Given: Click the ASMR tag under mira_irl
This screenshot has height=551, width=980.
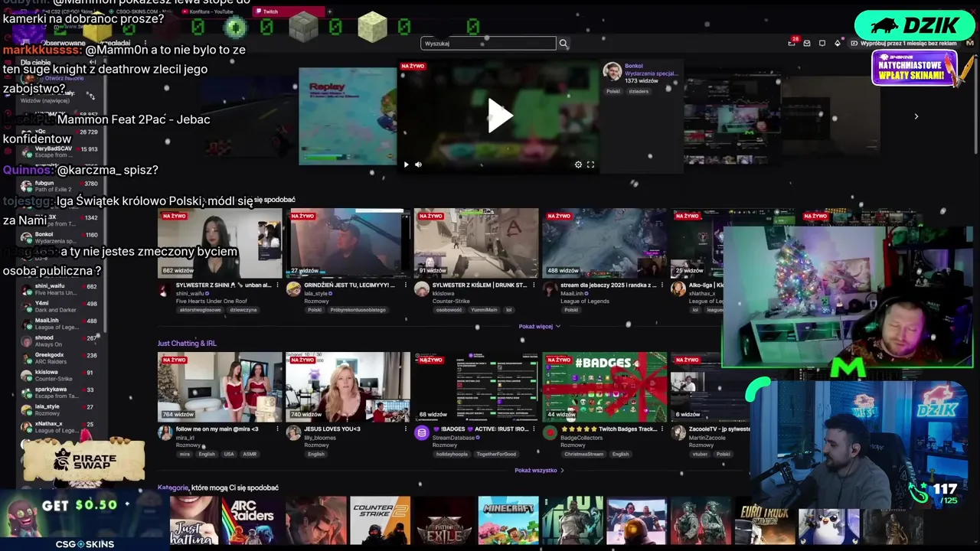Looking at the screenshot, I should pos(250,454).
